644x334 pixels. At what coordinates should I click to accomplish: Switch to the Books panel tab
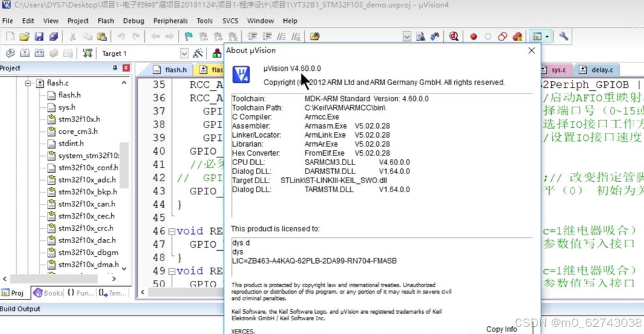tap(49, 293)
